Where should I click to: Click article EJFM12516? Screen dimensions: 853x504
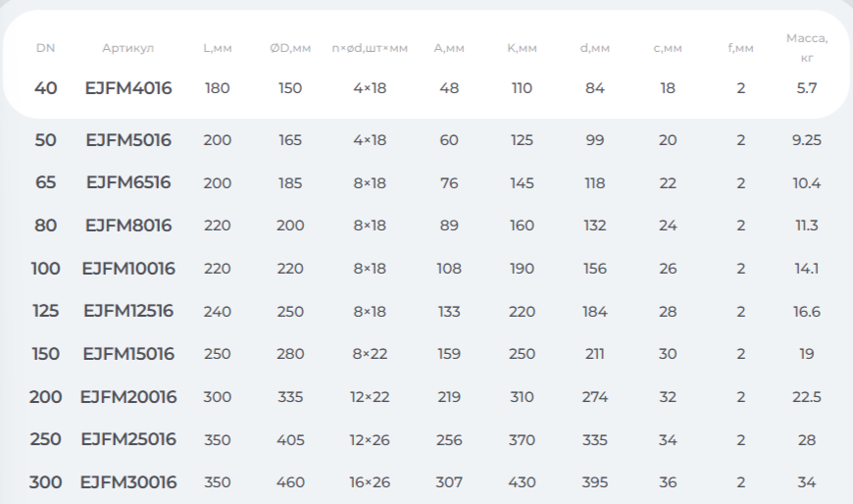(x=128, y=311)
